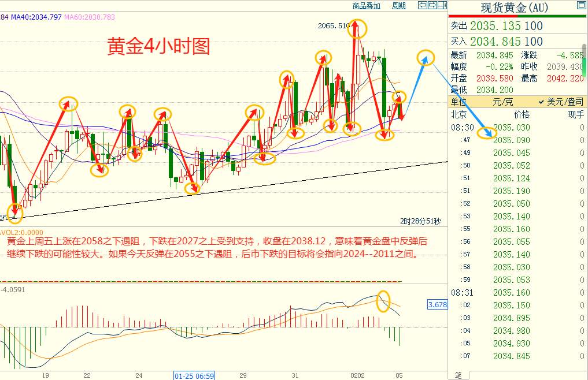
Task: Click date 22 on the time axis
Action: 87,375
